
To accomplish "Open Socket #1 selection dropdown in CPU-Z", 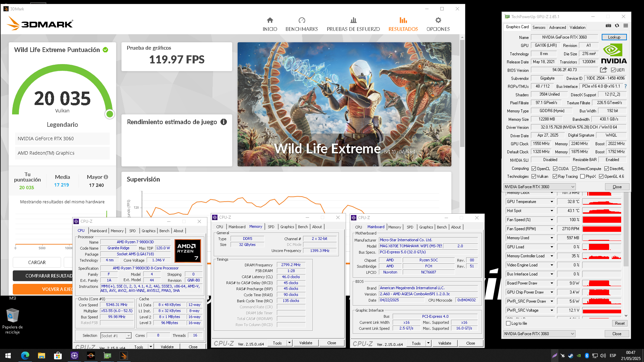I will click(x=116, y=335).
